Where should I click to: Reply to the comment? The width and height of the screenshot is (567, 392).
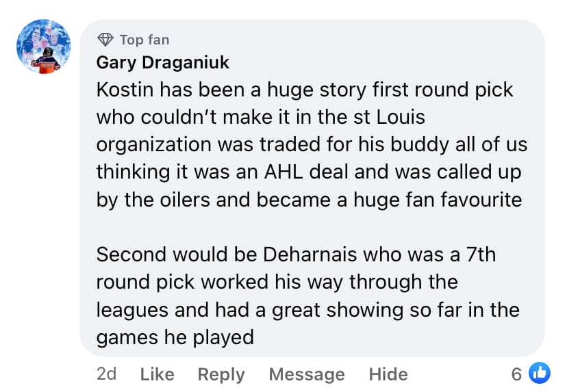220,374
